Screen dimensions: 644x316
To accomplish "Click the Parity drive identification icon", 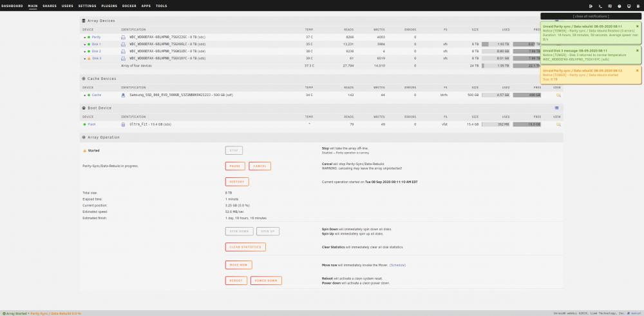I will (x=123, y=37).
